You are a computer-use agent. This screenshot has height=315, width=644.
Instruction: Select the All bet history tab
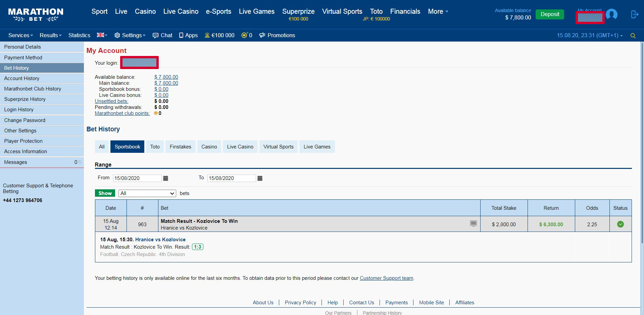pyautogui.click(x=102, y=147)
